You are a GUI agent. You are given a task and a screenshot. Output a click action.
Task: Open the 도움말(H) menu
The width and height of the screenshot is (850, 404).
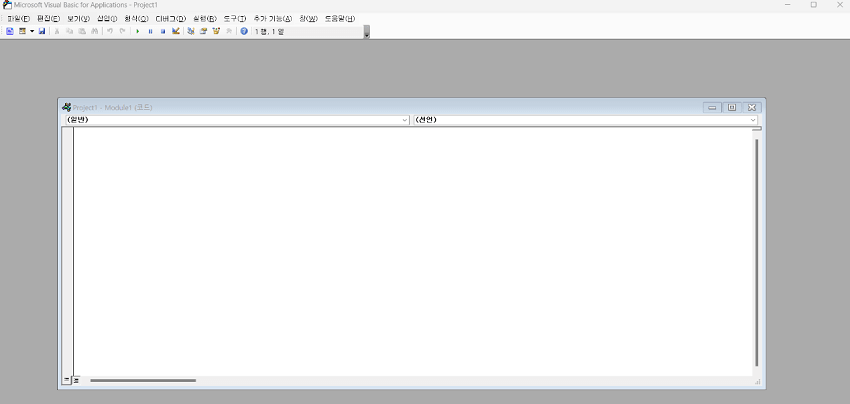[339, 18]
